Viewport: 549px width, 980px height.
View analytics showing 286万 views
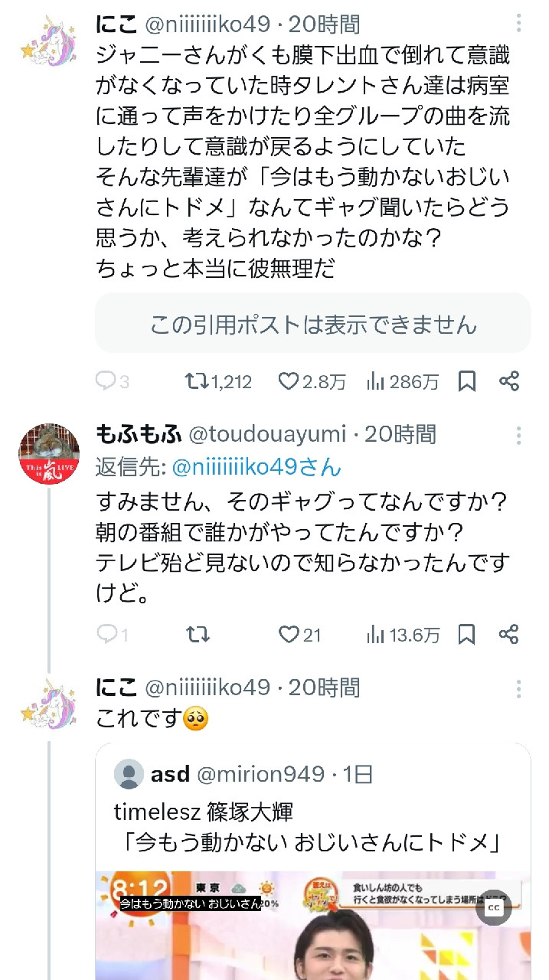tap(376, 381)
